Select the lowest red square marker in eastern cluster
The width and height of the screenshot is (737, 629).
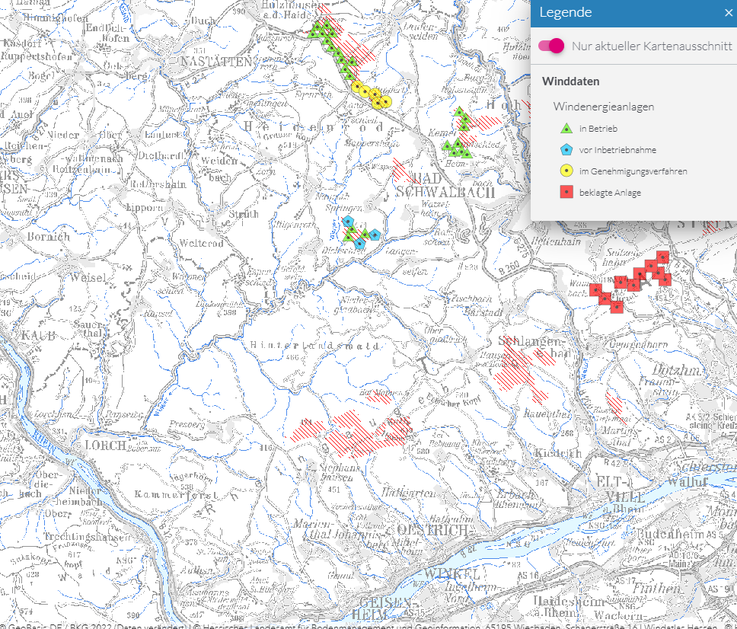(617, 307)
